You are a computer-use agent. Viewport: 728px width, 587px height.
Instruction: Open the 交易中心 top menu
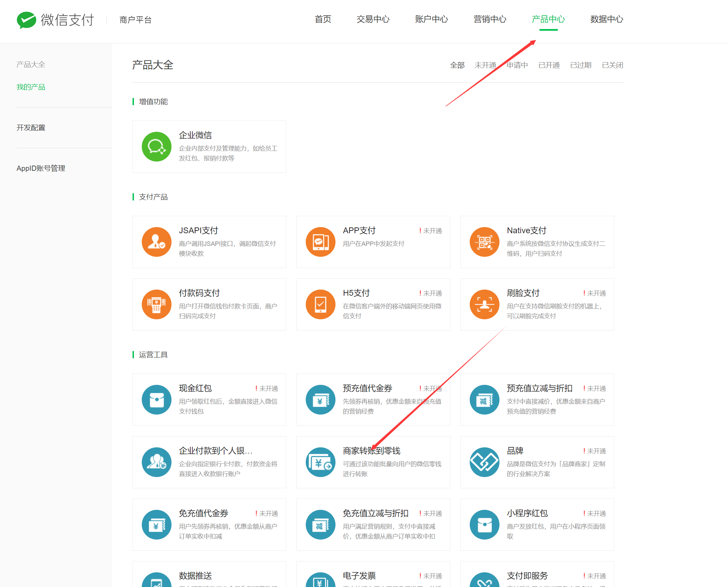(x=373, y=19)
